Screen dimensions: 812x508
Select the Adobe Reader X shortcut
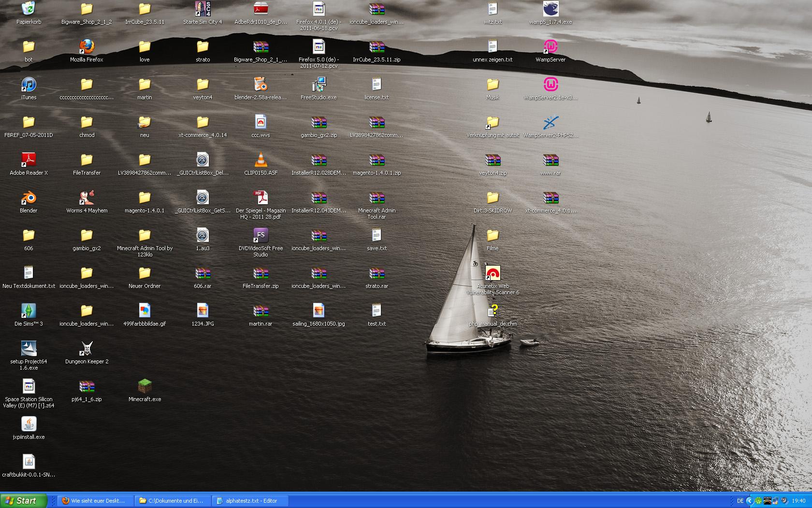coord(29,160)
